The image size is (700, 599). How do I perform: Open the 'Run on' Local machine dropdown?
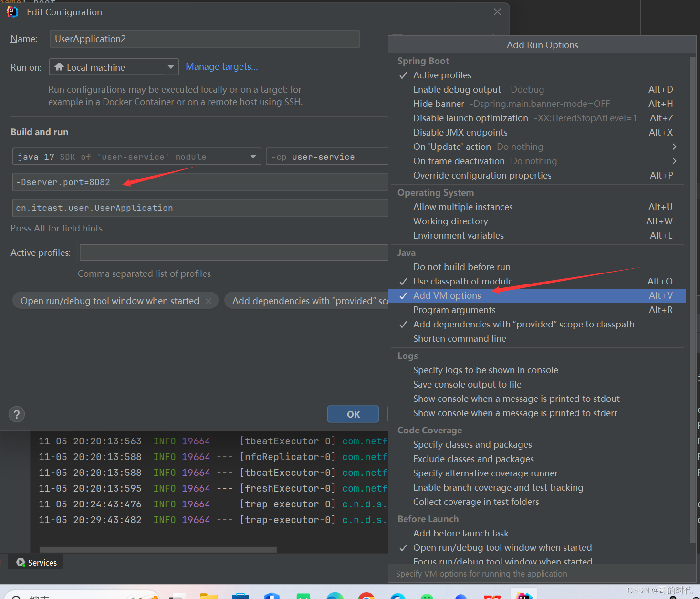coord(114,67)
